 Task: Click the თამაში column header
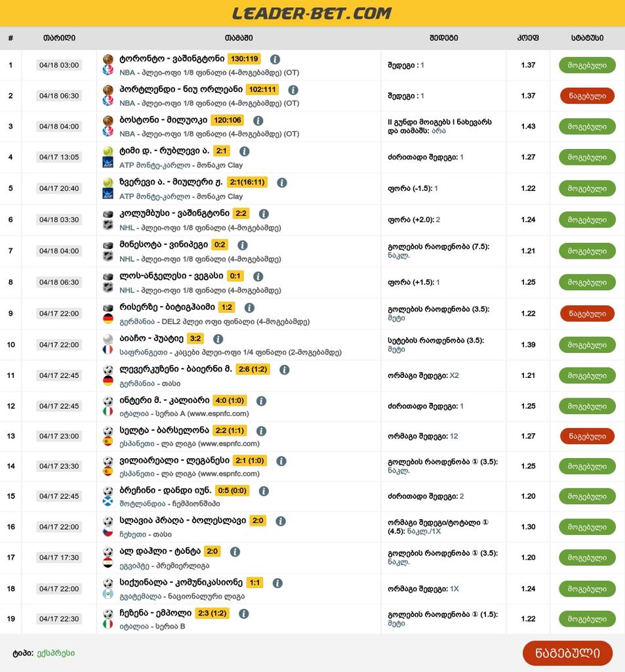click(239, 38)
